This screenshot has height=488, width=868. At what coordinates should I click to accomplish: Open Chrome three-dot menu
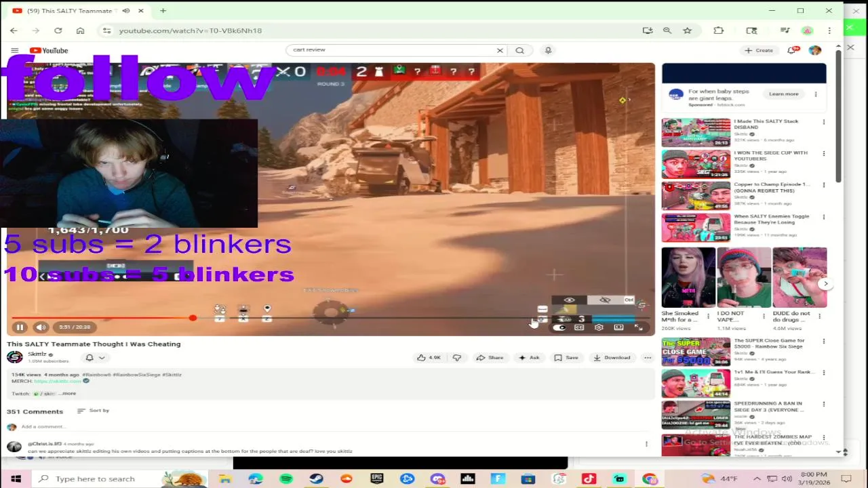(x=829, y=30)
